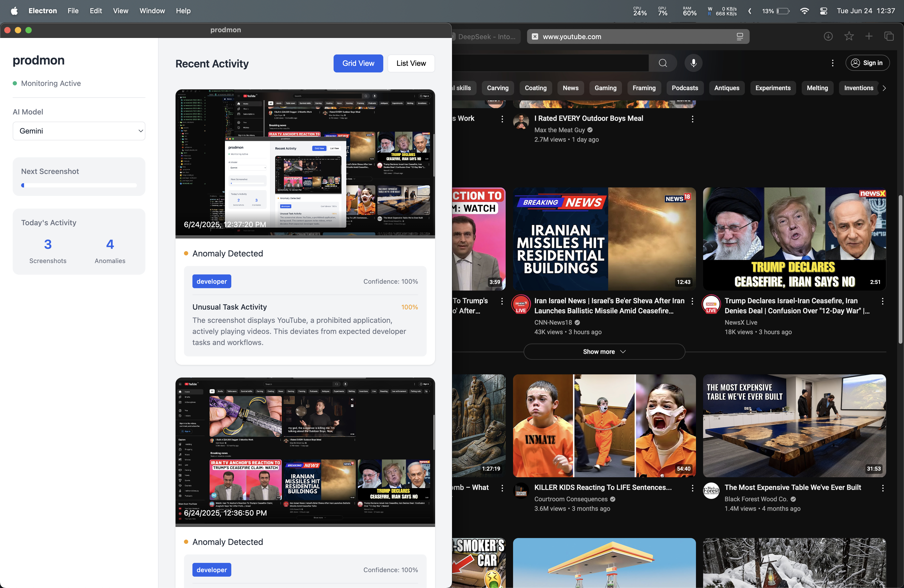Show tab overview icon in browser
The width and height of the screenshot is (904, 588).
[x=889, y=36]
